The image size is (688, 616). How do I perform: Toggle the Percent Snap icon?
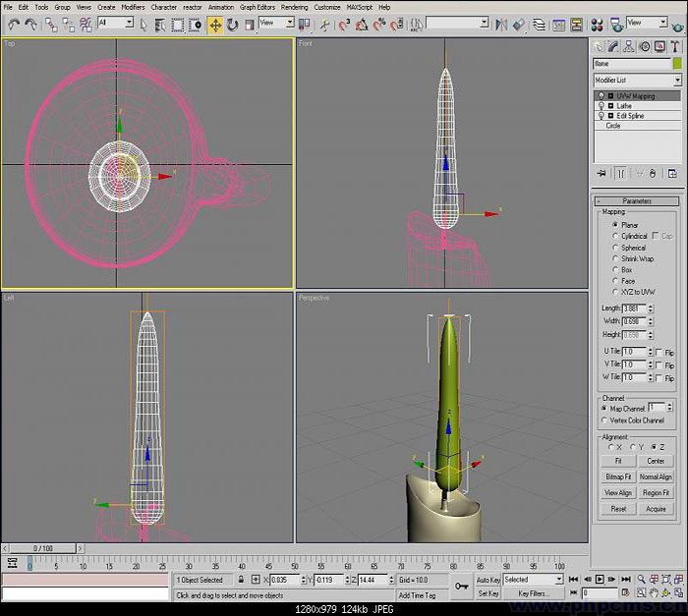coord(379,25)
